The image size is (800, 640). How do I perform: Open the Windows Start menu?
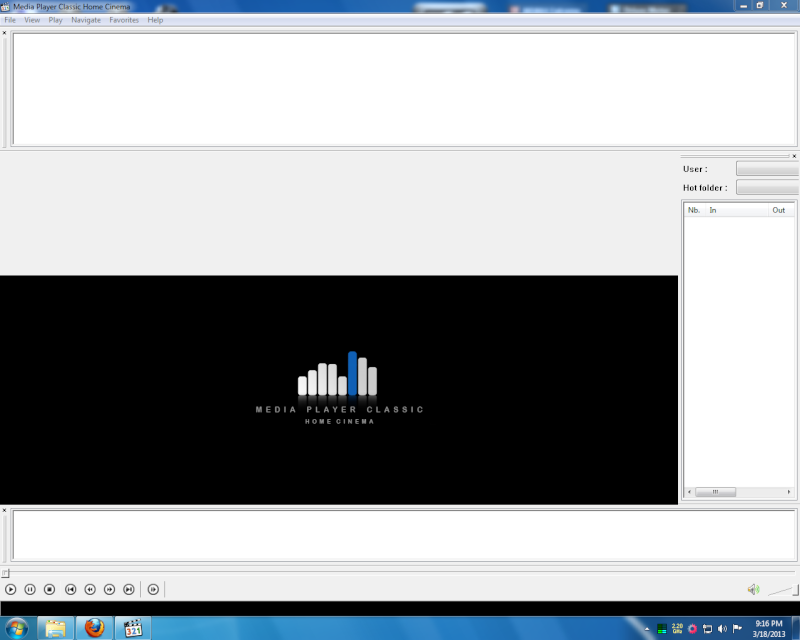click(x=16, y=628)
